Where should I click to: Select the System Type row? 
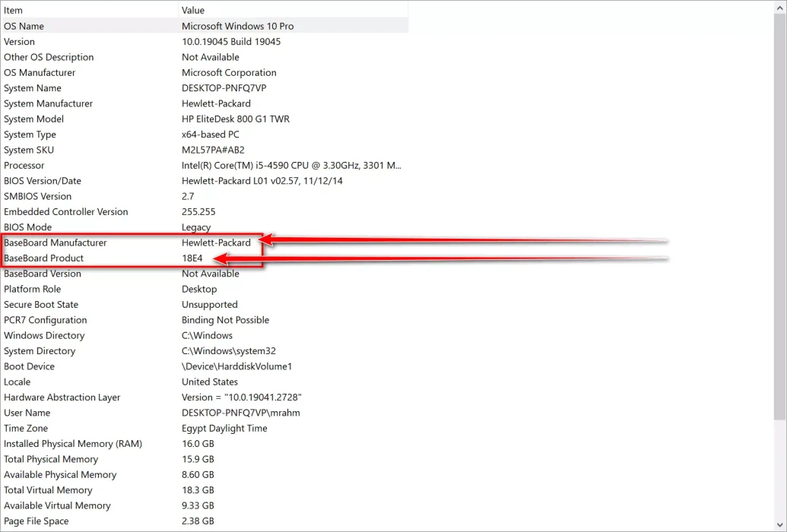[x=205, y=135]
